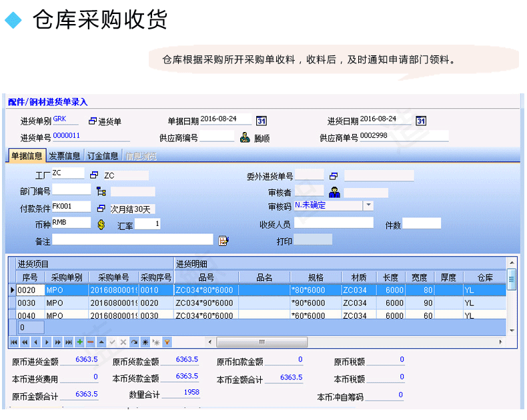Click the horizontal scrollbar right arrow
The width and height of the screenshot is (527, 420).
(x=500, y=342)
